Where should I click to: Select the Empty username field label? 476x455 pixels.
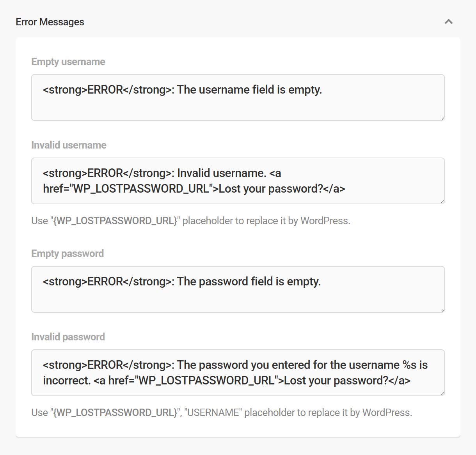pyautogui.click(x=68, y=61)
